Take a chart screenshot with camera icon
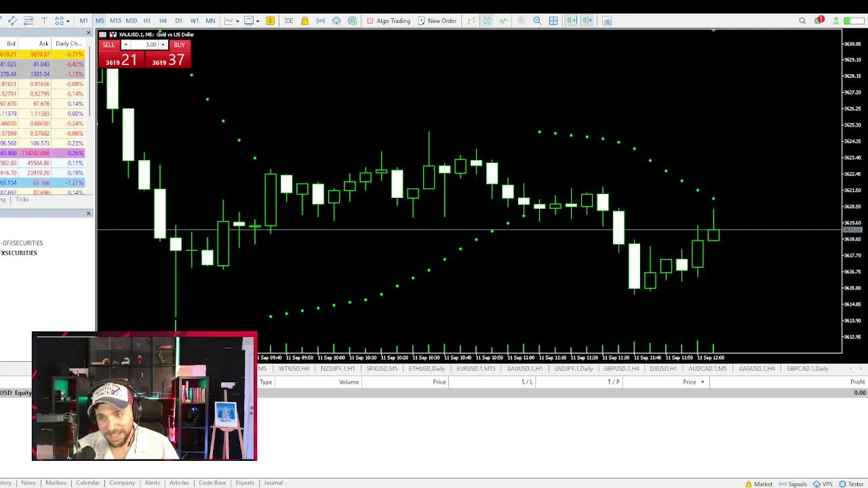This screenshot has height=488, width=868. point(607,21)
